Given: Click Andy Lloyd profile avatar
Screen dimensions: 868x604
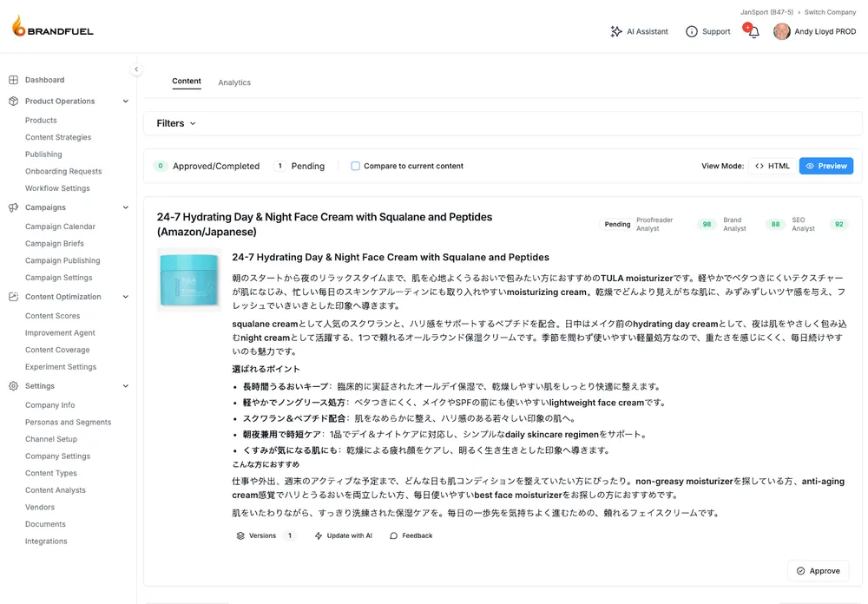Looking at the screenshot, I should pos(782,31).
